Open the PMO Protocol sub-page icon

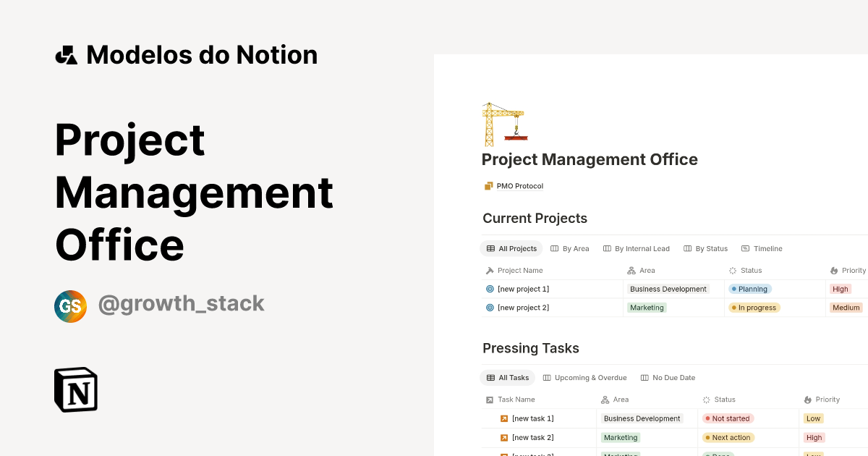(x=487, y=185)
